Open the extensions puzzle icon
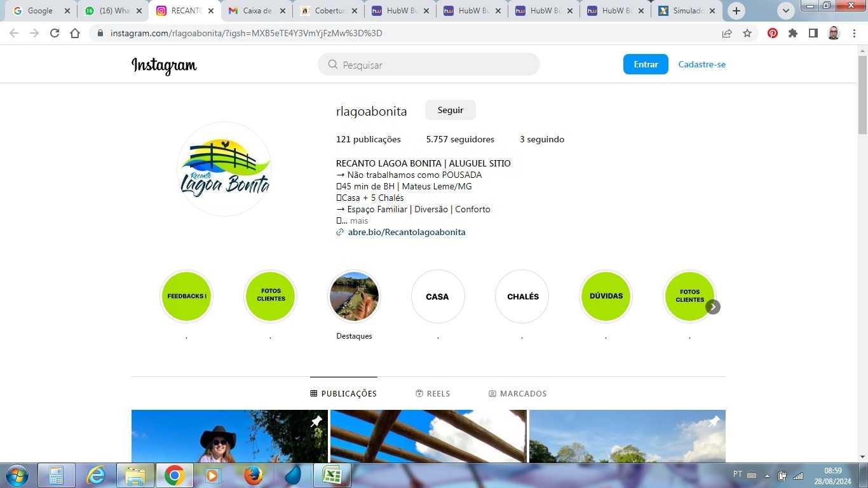Screen dimensions: 868x488 [793, 33]
